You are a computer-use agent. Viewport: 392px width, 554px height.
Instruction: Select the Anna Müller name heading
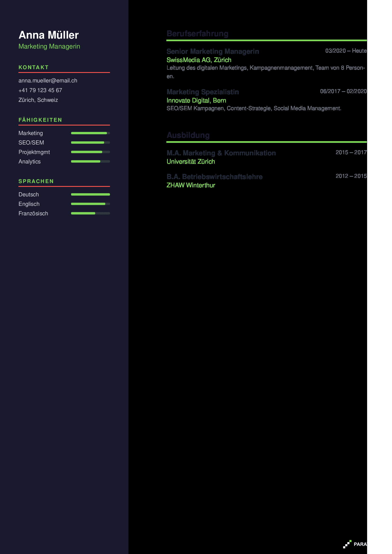click(49, 35)
